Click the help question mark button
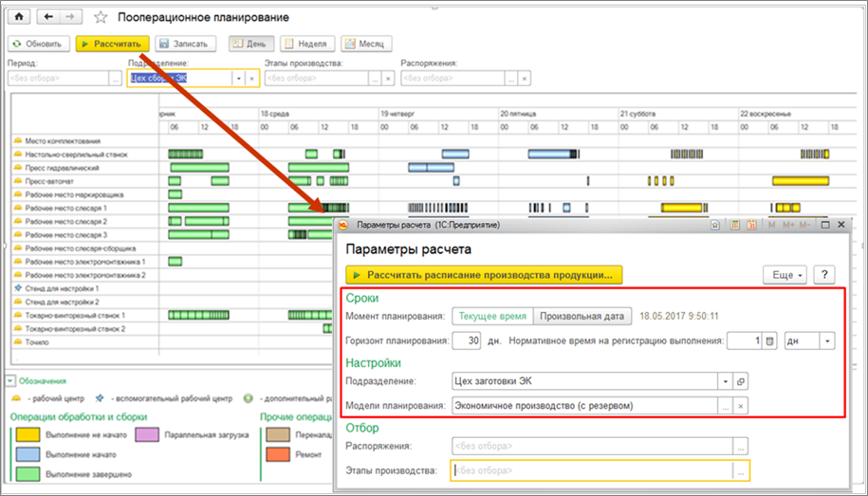 click(825, 274)
